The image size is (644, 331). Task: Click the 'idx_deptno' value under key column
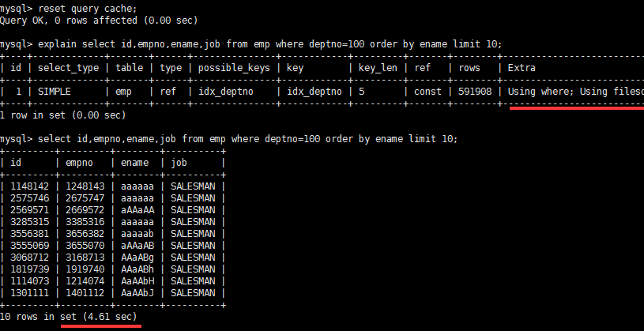pyautogui.click(x=314, y=92)
